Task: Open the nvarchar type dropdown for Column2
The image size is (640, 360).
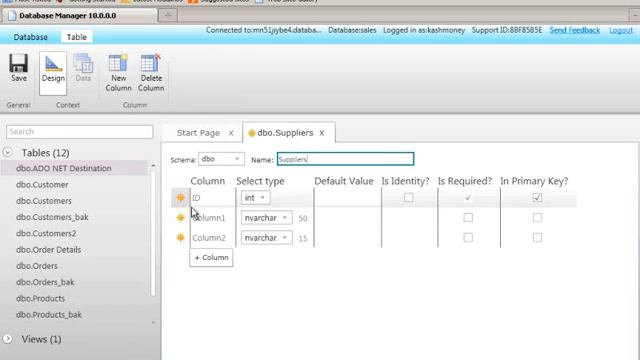Action: point(266,238)
